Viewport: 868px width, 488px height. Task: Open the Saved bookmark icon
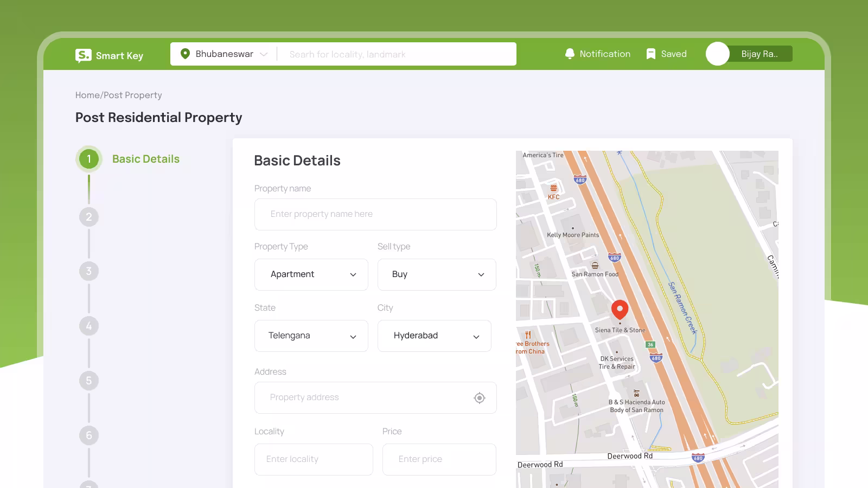click(651, 54)
